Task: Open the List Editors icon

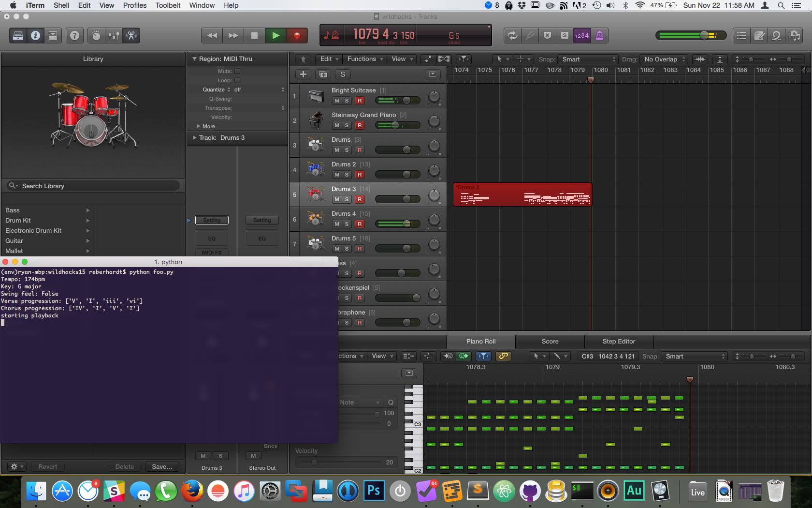Action: click(741, 35)
